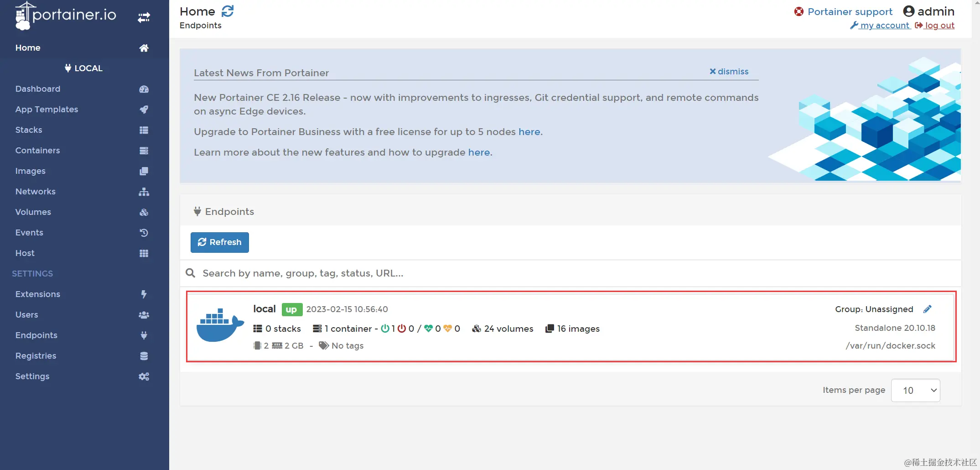Click the refresh icon beside Home title
This screenshot has height=470, width=980.
(x=228, y=11)
